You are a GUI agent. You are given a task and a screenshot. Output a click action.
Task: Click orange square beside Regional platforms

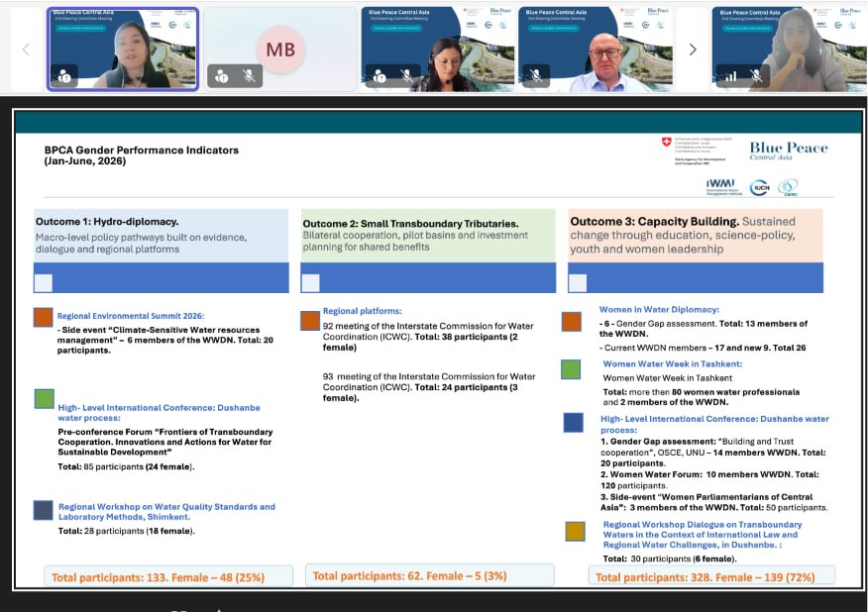point(310,321)
